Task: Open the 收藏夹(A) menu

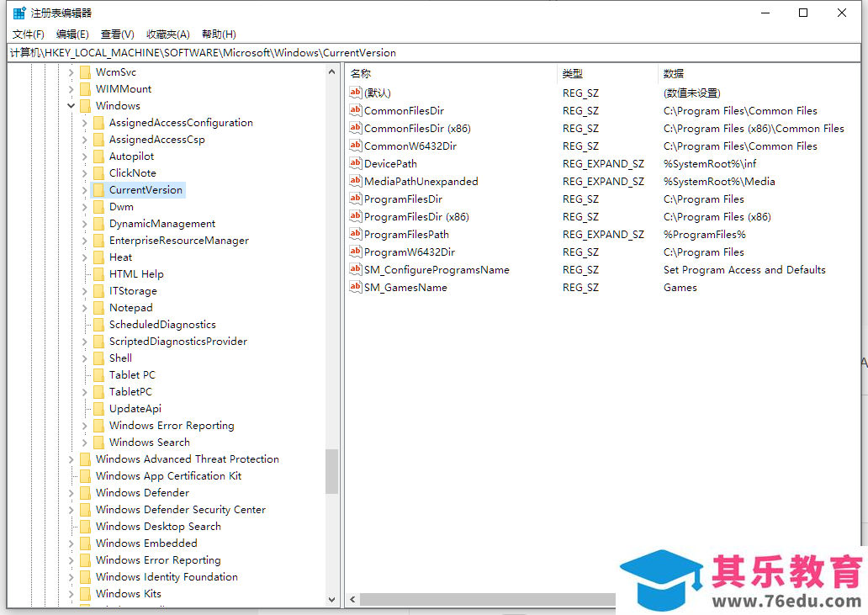Action: [167, 34]
